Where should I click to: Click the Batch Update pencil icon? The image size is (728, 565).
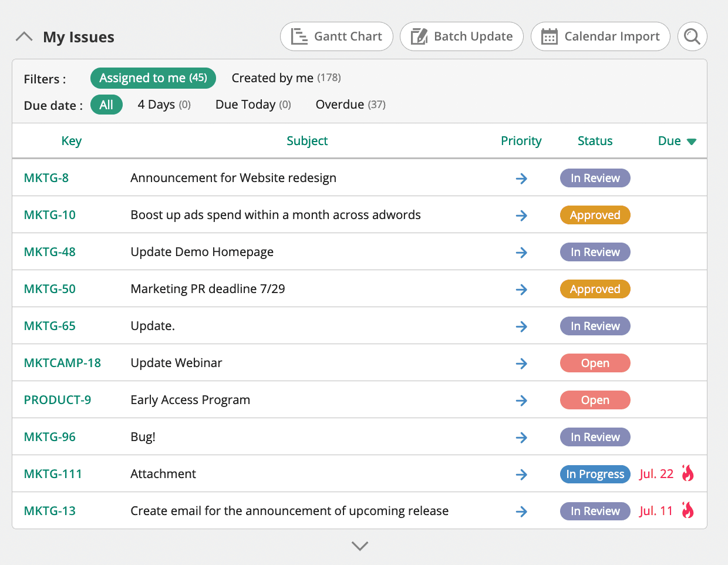click(419, 36)
